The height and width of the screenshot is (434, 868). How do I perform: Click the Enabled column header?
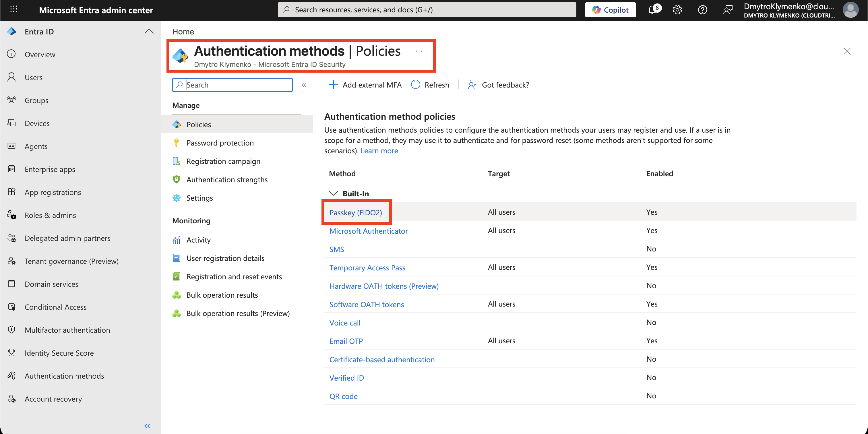tap(659, 174)
